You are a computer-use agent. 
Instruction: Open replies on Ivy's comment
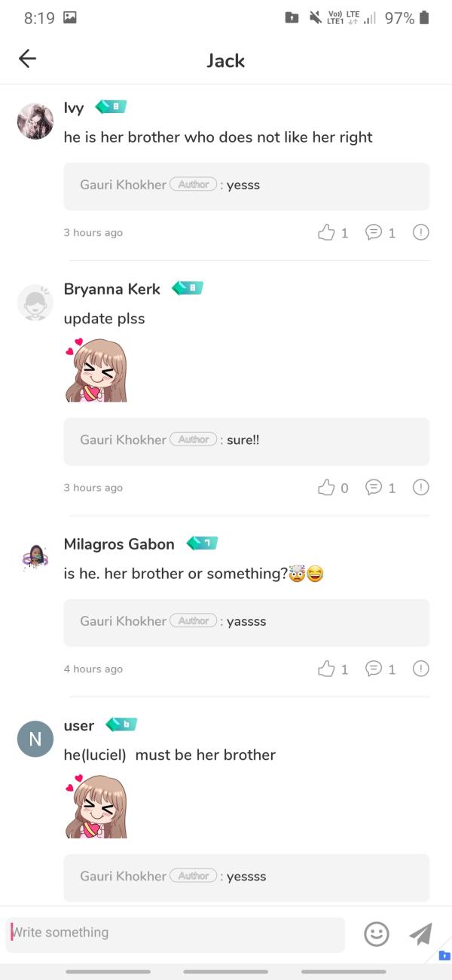point(374,232)
